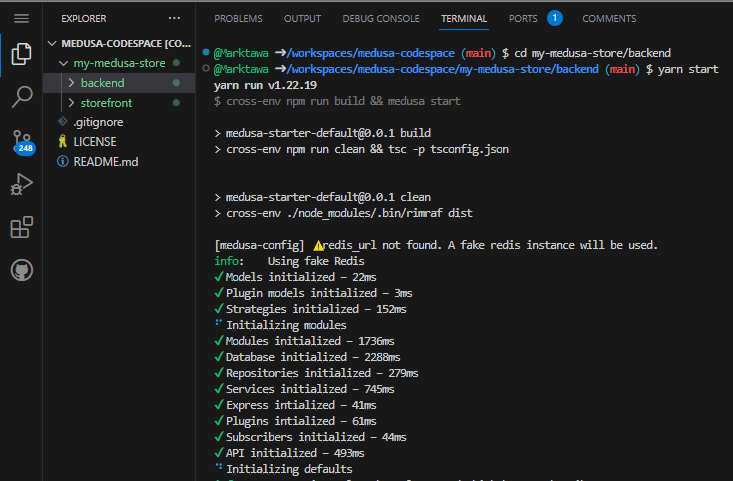Switch to the COMMENTS tab
The width and height of the screenshot is (733, 481).
point(609,19)
